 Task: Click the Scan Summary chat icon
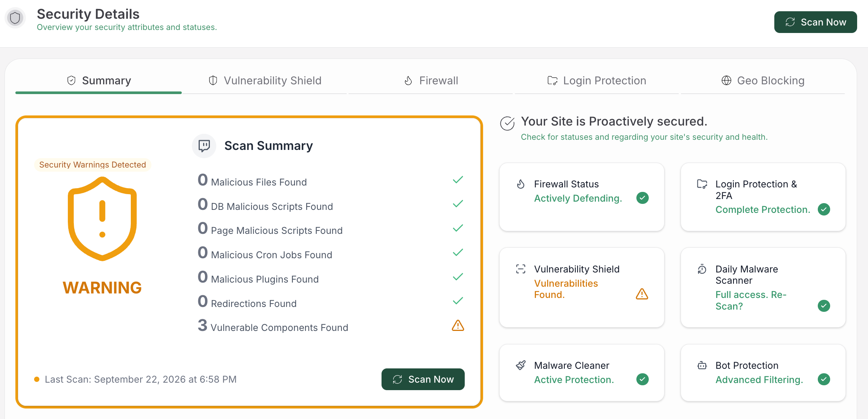point(204,146)
